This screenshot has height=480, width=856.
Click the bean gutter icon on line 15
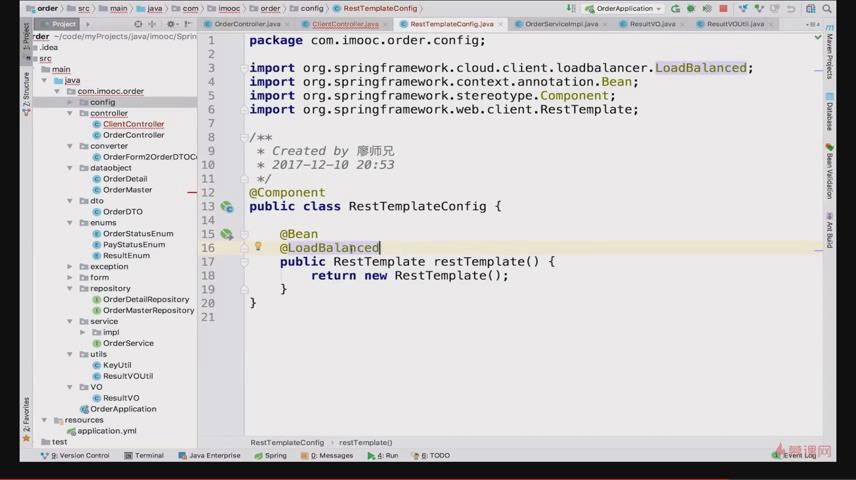click(x=227, y=234)
